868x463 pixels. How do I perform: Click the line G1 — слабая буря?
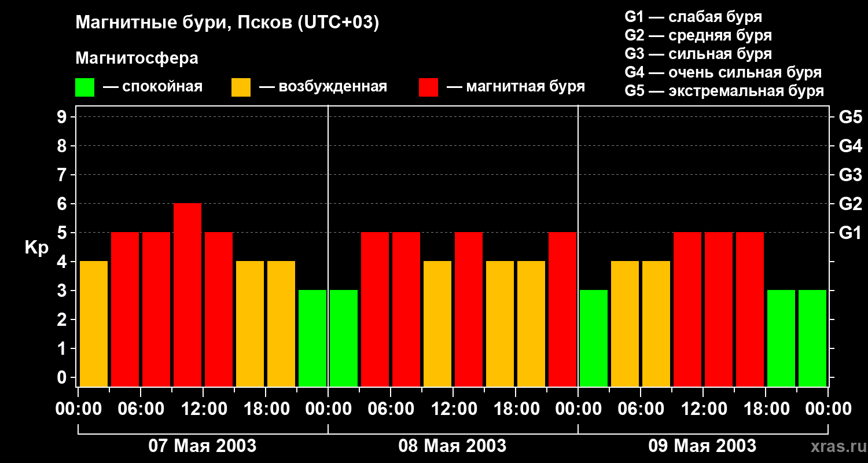tap(693, 17)
